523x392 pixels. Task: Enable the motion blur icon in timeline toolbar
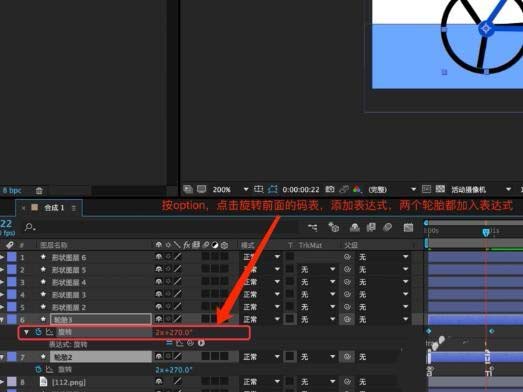pyautogui.click(x=387, y=228)
